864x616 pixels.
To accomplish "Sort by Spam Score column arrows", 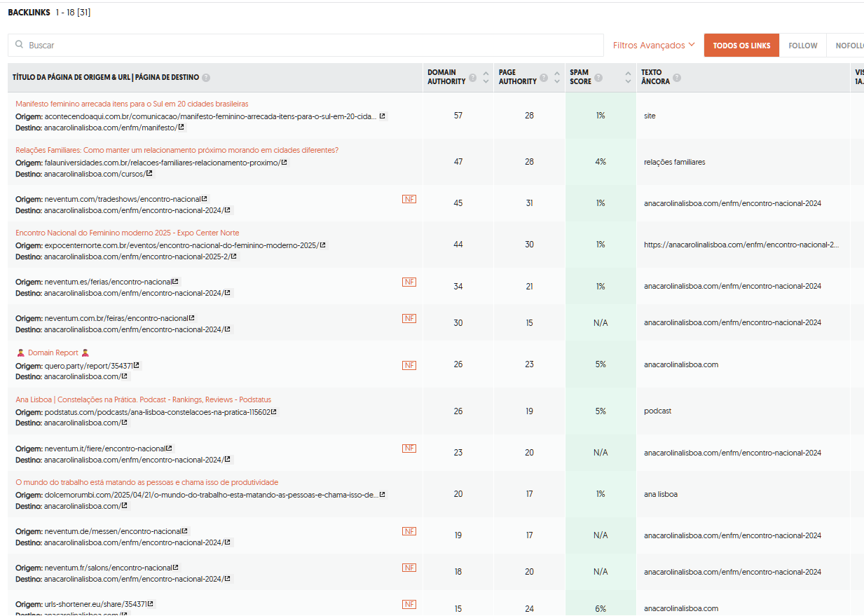I will (628, 77).
